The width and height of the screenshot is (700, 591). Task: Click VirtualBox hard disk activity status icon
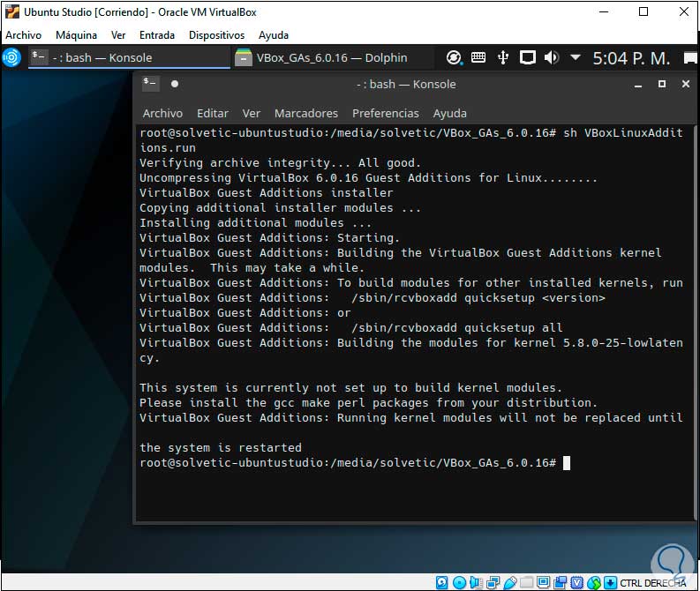coord(442,582)
